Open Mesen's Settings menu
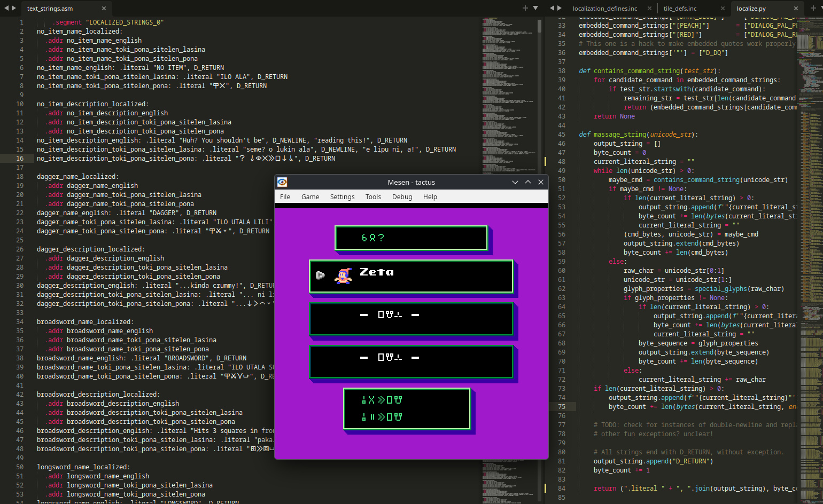823x504 pixels. (x=342, y=197)
